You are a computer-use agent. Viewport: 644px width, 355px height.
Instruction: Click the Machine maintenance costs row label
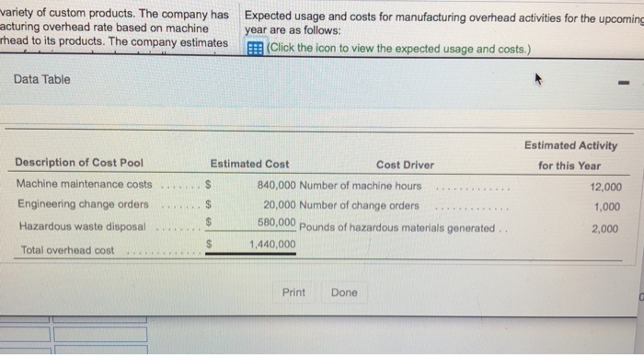click(x=85, y=184)
